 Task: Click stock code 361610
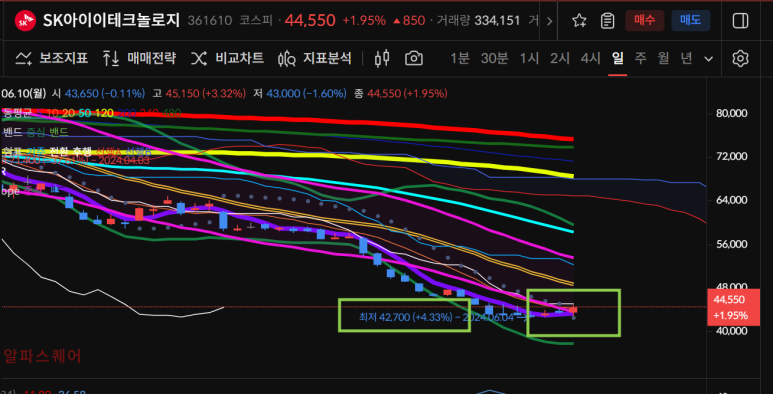[210, 21]
